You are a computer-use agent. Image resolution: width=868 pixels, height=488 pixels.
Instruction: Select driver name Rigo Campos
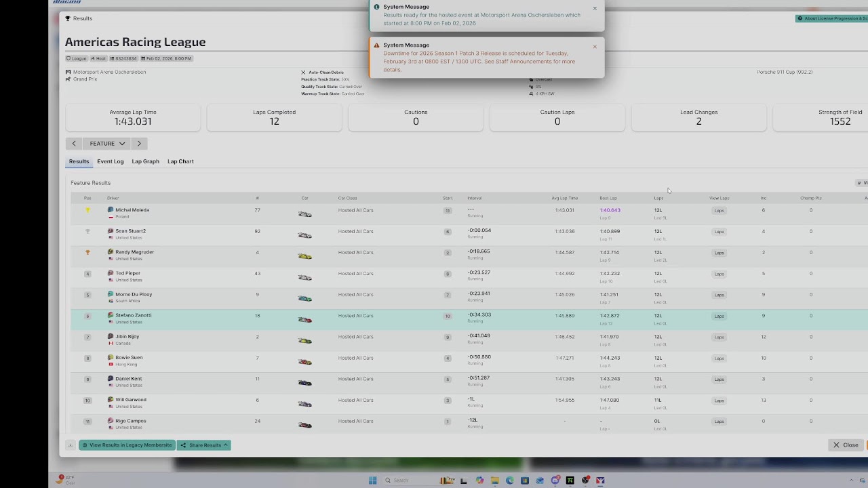tap(131, 421)
